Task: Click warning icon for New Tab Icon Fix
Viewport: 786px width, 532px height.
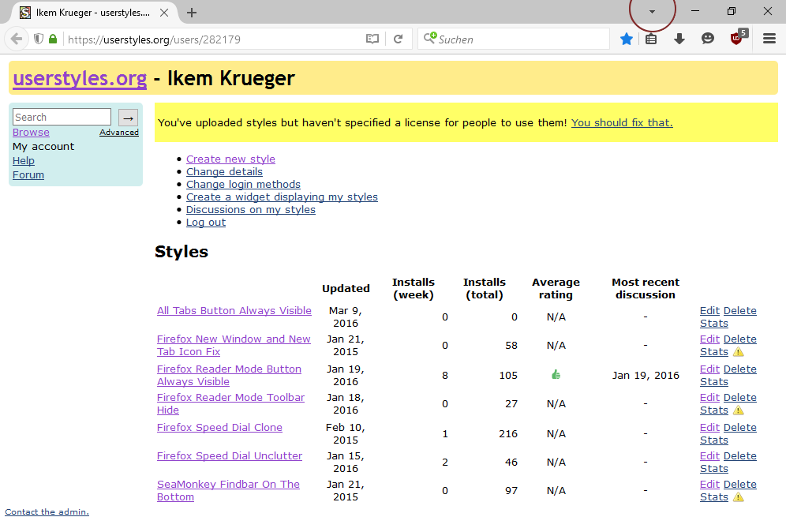Action: [x=738, y=352]
